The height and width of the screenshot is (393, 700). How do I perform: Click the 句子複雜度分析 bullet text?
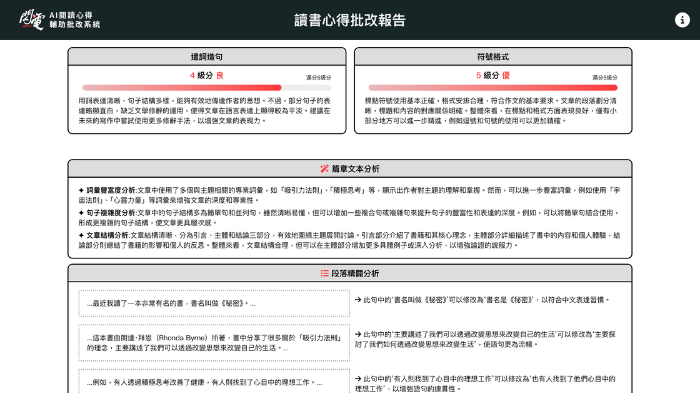(350, 217)
